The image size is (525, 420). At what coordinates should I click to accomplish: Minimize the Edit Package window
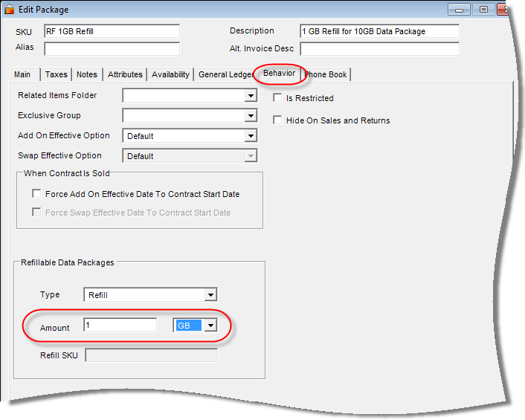pyautogui.click(x=460, y=10)
